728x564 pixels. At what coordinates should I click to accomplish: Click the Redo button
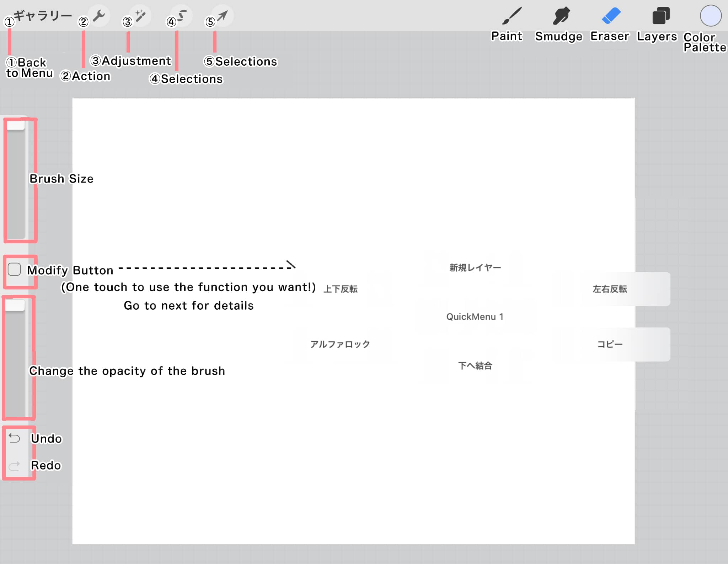[x=15, y=465]
